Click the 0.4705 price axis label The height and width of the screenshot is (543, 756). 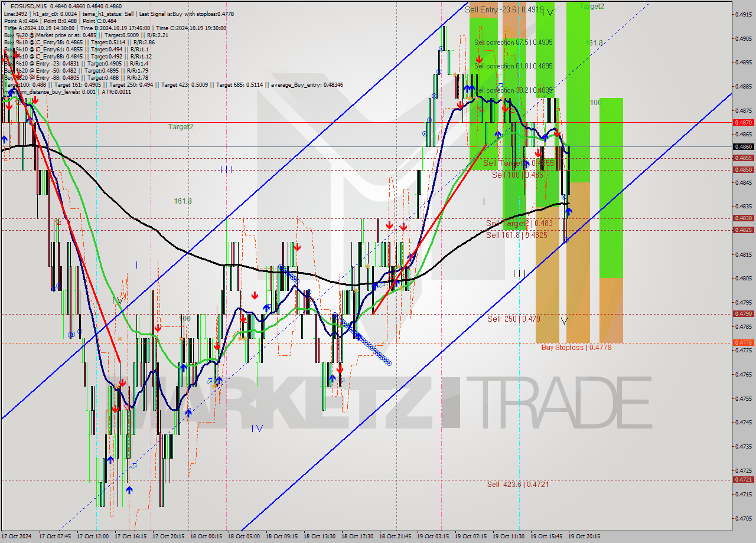tap(743, 518)
